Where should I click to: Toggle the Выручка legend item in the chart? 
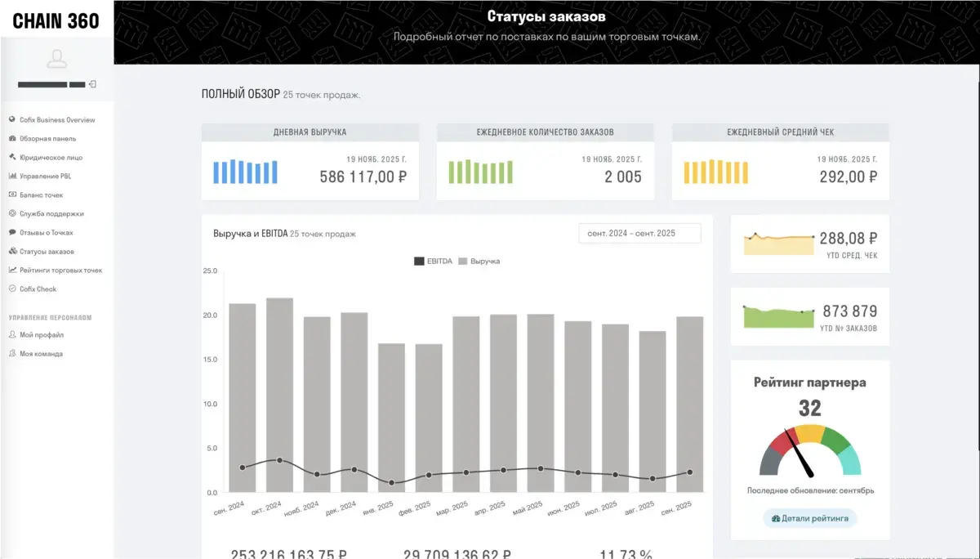[479, 262]
